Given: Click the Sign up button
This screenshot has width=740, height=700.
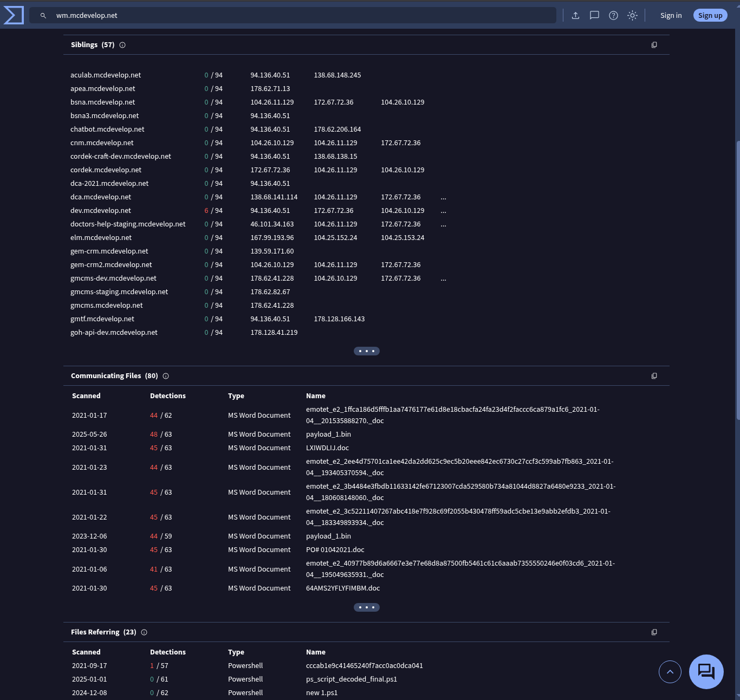Looking at the screenshot, I should [710, 16].
